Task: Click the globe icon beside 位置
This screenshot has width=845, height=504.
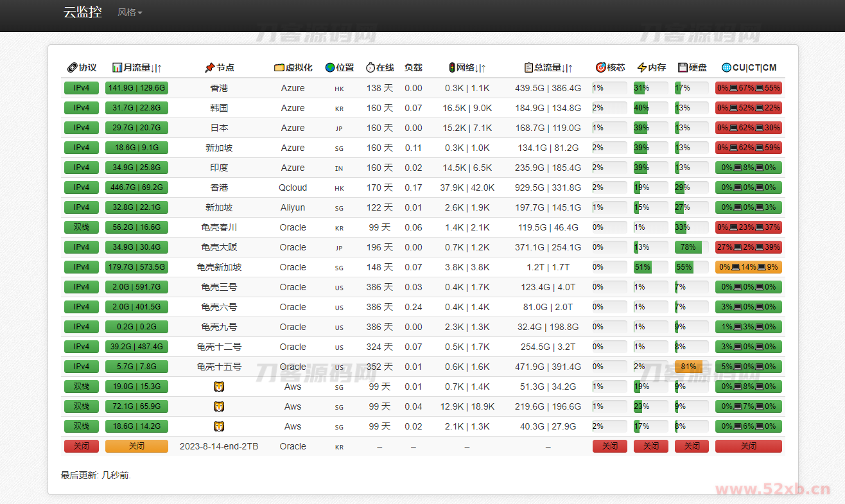Action: coord(329,67)
